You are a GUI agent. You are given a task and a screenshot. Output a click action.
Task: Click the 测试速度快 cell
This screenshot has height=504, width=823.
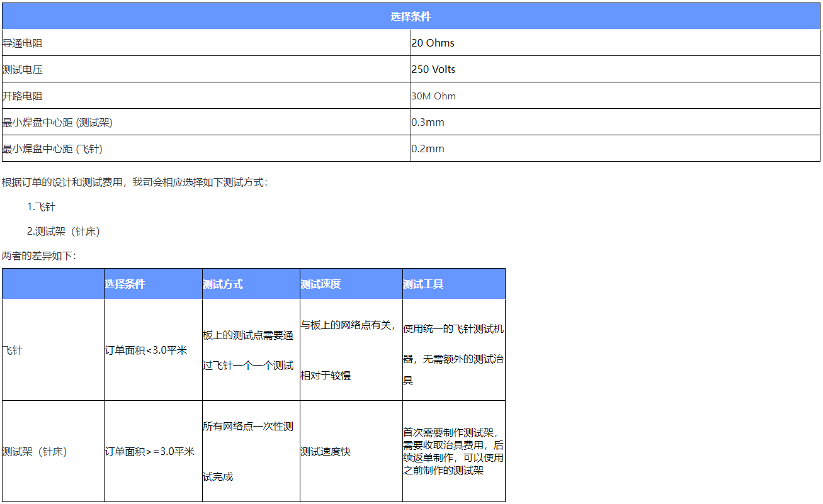pyautogui.click(x=326, y=452)
